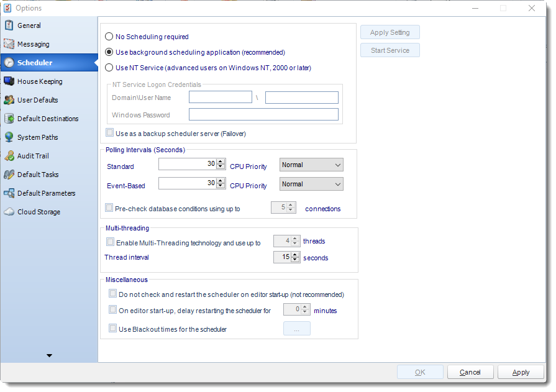
Task: Click the Audit Trail key icon
Action: [9, 156]
